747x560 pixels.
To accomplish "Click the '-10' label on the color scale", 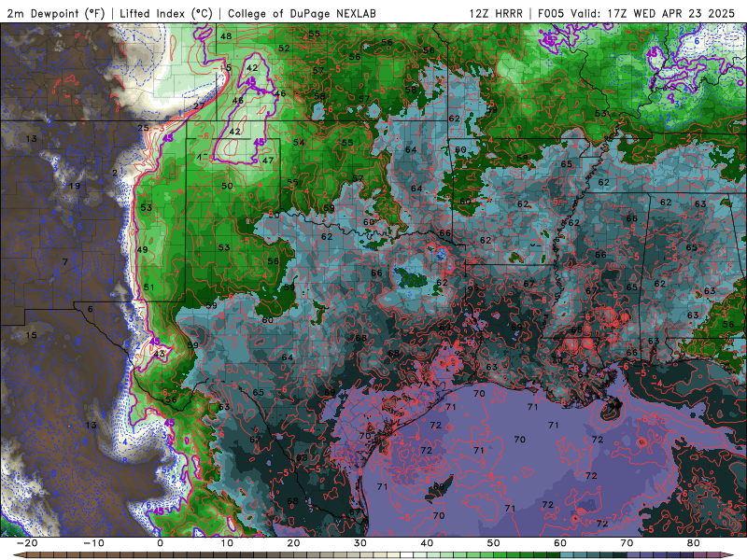I will tap(94, 543).
